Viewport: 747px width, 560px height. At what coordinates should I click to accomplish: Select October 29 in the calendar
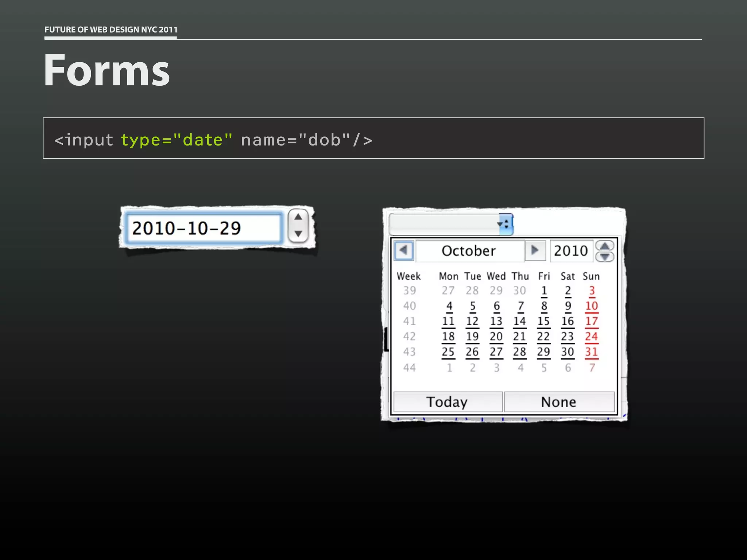(x=543, y=352)
